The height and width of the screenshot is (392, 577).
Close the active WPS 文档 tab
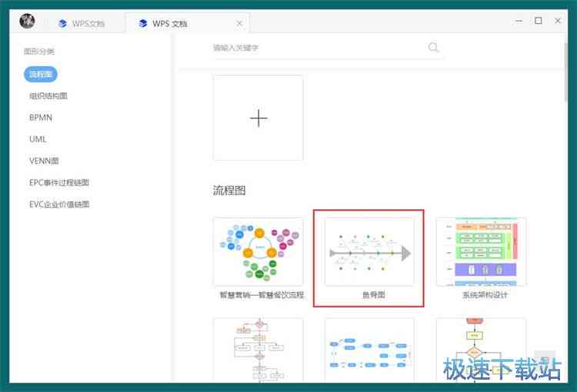pos(239,24)
